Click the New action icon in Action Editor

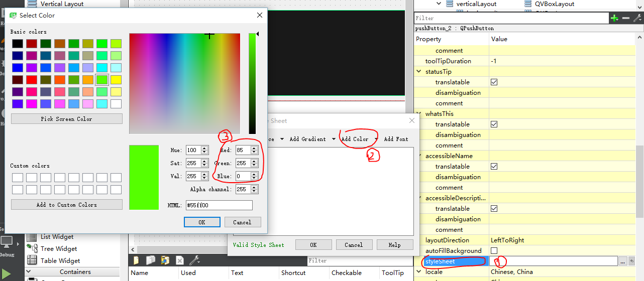(136, 260)
